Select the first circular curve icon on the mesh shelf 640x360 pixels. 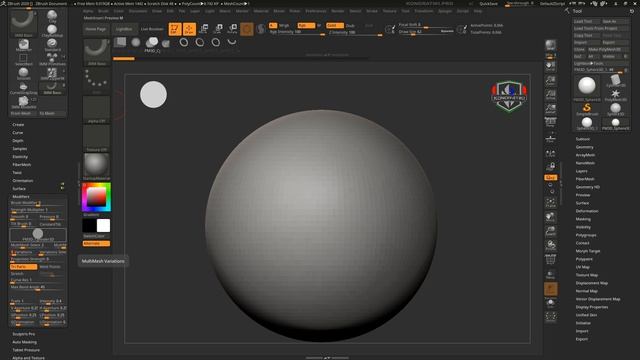click(x=184, y=42)
